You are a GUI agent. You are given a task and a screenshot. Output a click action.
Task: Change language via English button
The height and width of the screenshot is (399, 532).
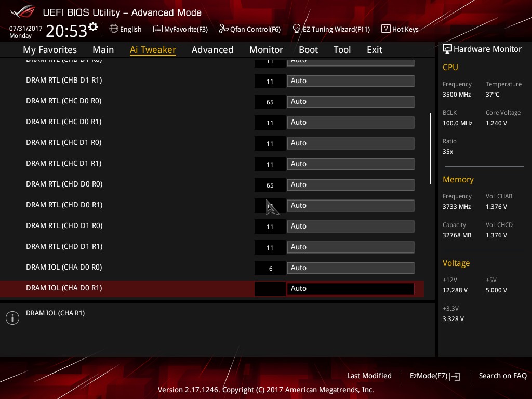(126, 29)
